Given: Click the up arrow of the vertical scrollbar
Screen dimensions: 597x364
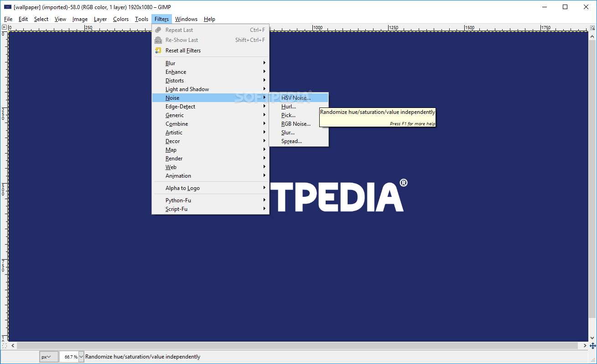Looking at the screenshot, I should point(592,35).
